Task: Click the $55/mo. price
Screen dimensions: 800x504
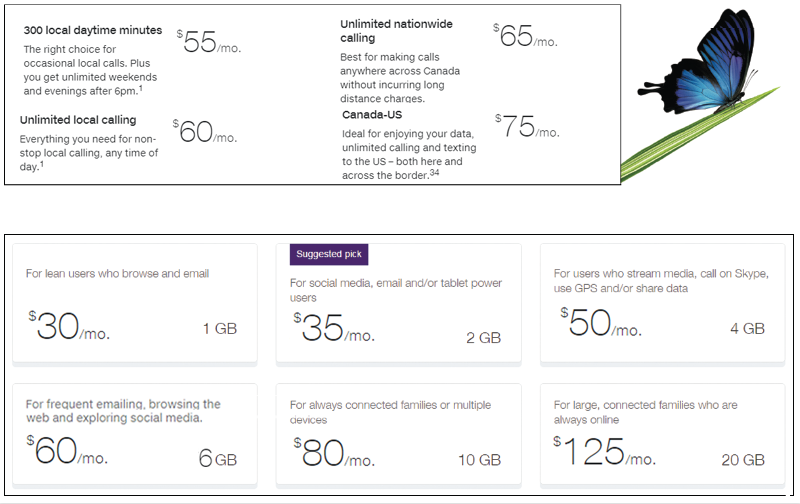Action: click(x=208, y=42)
